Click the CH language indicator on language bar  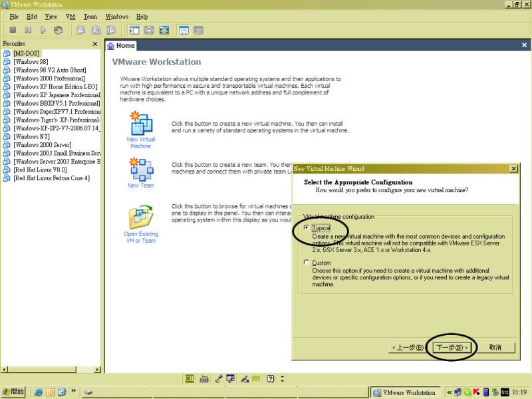(x=190, y=378)
